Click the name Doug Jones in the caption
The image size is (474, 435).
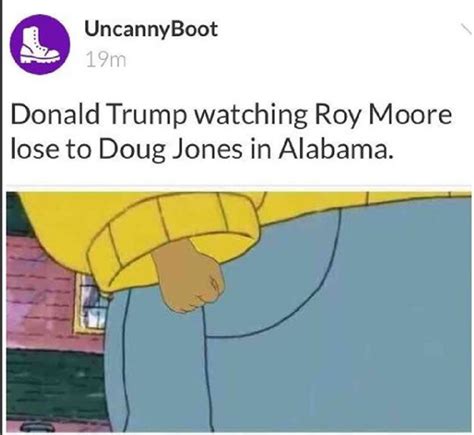(170, 149)
